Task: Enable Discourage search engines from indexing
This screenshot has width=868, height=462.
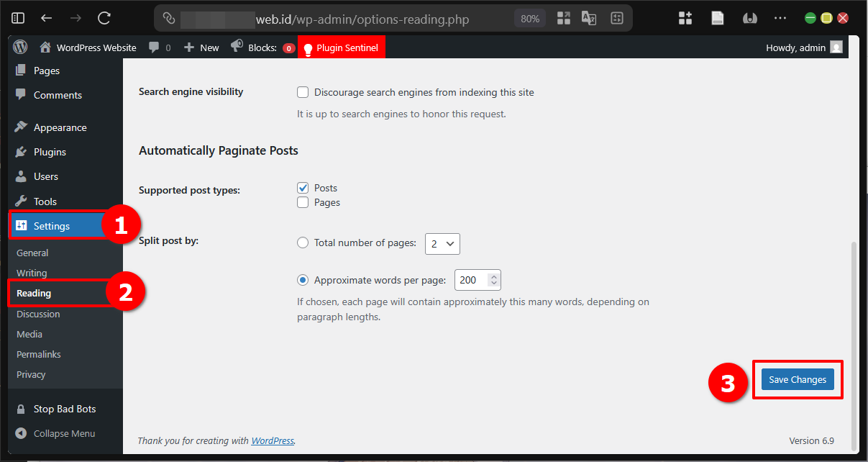Action: tap(303, 92)
